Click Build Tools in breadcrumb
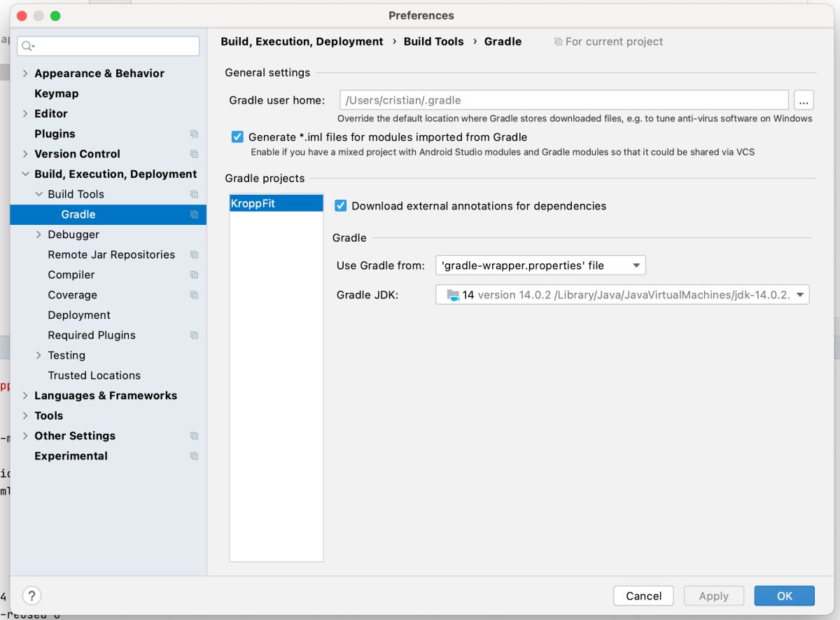The height and width of the screenshot is (620, 840). 433,41
